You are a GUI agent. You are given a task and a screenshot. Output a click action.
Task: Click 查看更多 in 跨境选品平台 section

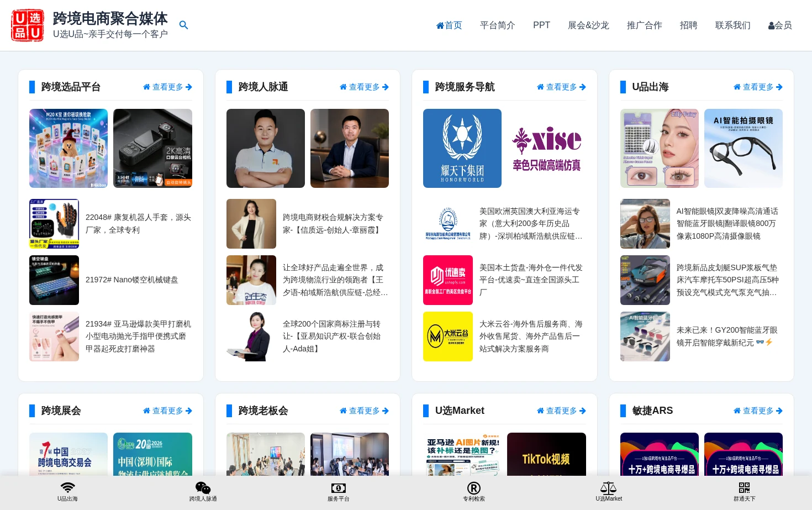coord(167,87)
